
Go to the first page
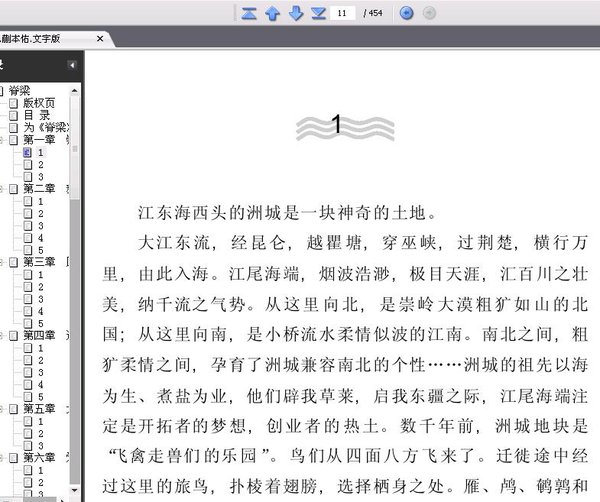(249, 13)
